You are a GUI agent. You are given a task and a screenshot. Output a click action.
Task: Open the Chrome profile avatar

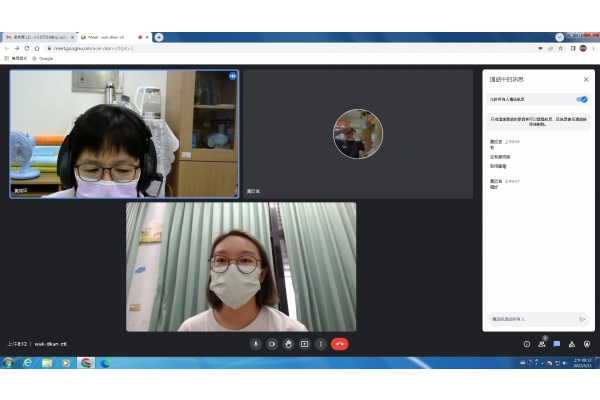(x=583, y=48)
